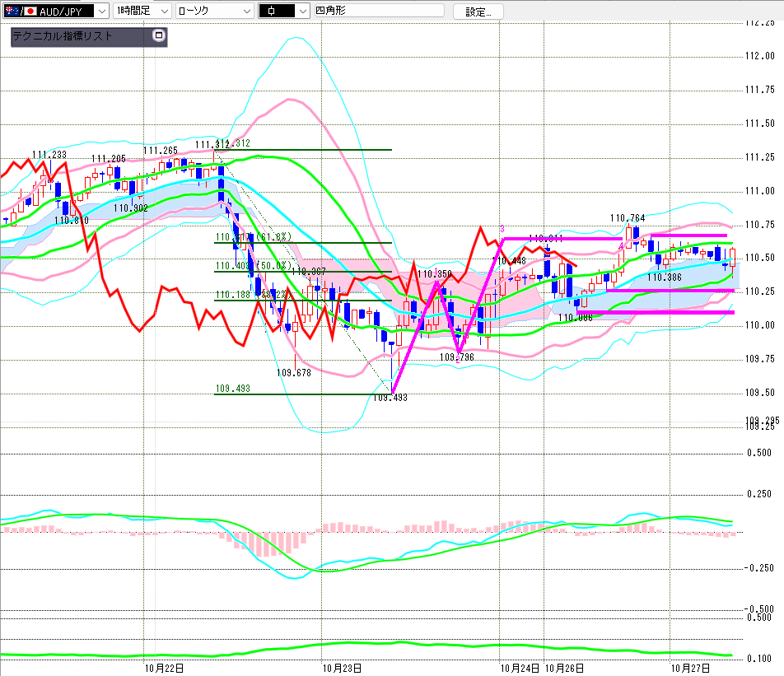Click the 110.350 price label
Image resolution: width=784 pixels, height=676 pixels.
pyautogui.click(x=435, y=274)
